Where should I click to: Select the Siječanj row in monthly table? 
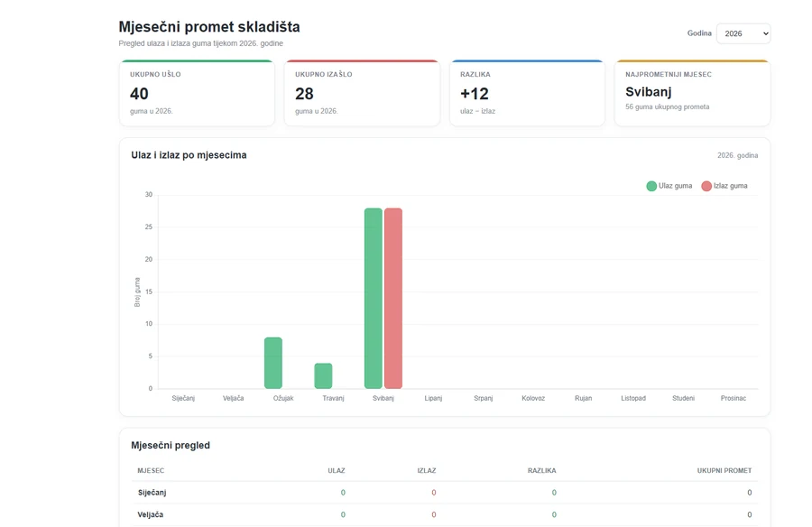click(445, 493)
